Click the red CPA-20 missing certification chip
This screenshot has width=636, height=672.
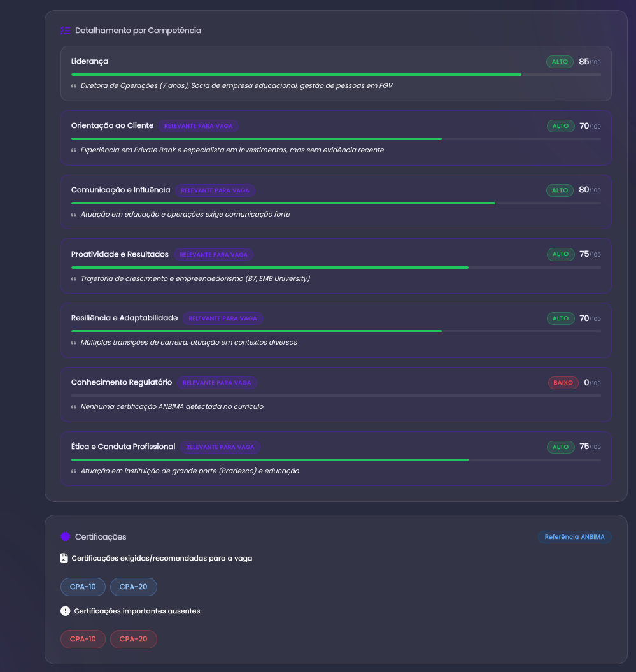coord(134,639)
